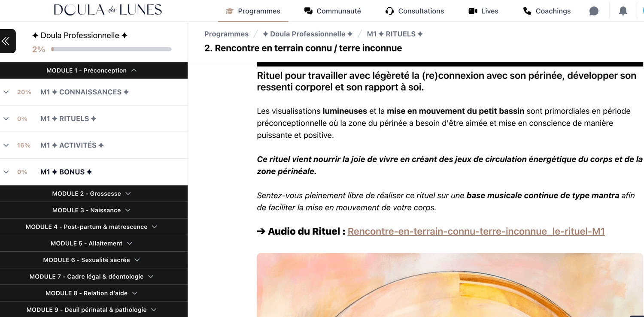644x317 pixels.
Task: Click the M1 CONNAISSANCES section label
Action: point(85,92)
